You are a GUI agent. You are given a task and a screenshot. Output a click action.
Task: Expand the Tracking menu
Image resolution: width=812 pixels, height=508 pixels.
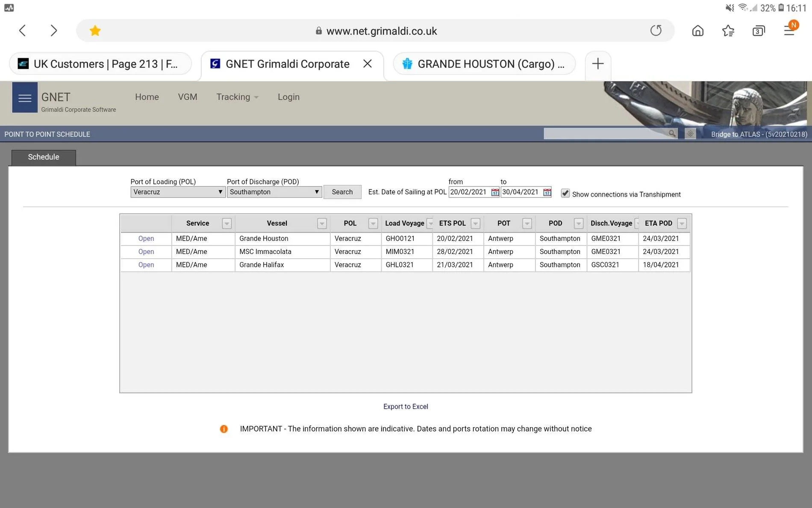tap(237, 97)
